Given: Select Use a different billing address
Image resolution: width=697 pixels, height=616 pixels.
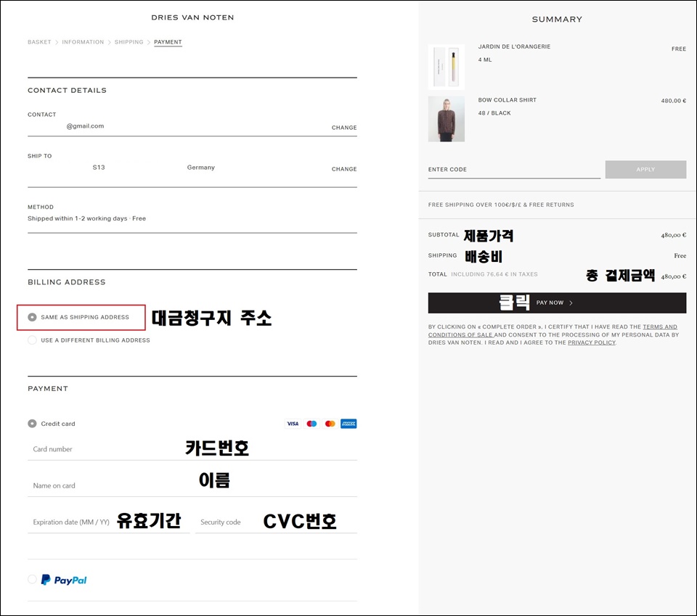Looking at the screenshot, I should pyautogui.click(x=32, y=340).
